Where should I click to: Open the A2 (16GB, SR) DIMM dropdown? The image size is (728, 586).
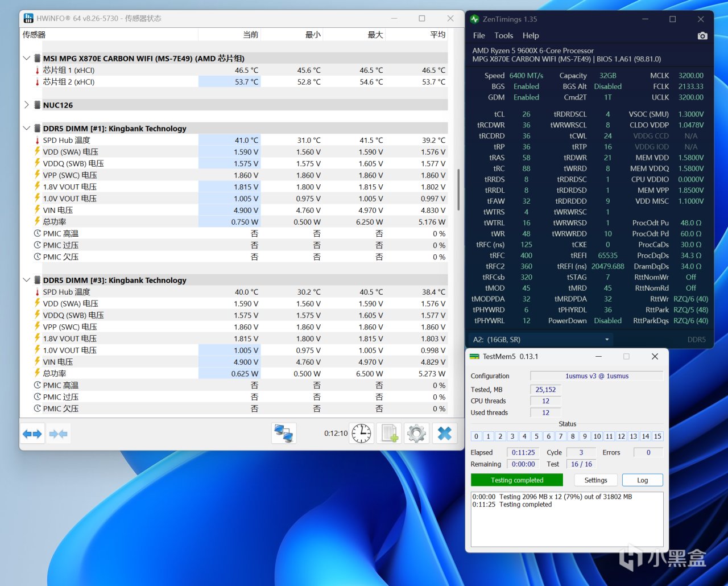coord(541,340)
